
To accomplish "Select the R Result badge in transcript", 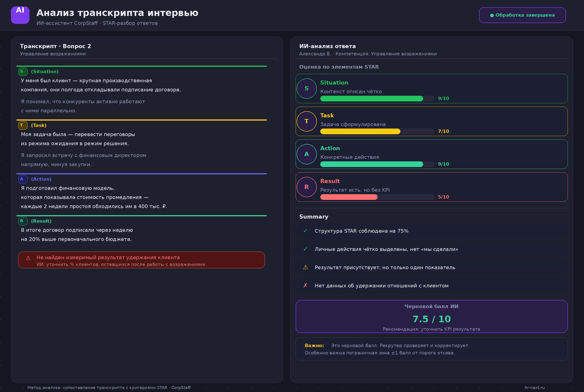I will [23, 221].
